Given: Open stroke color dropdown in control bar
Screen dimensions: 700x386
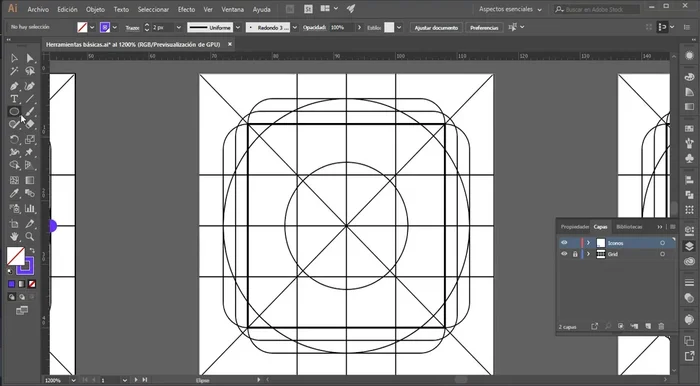Looking at the screenshot, I should (115, 27).
